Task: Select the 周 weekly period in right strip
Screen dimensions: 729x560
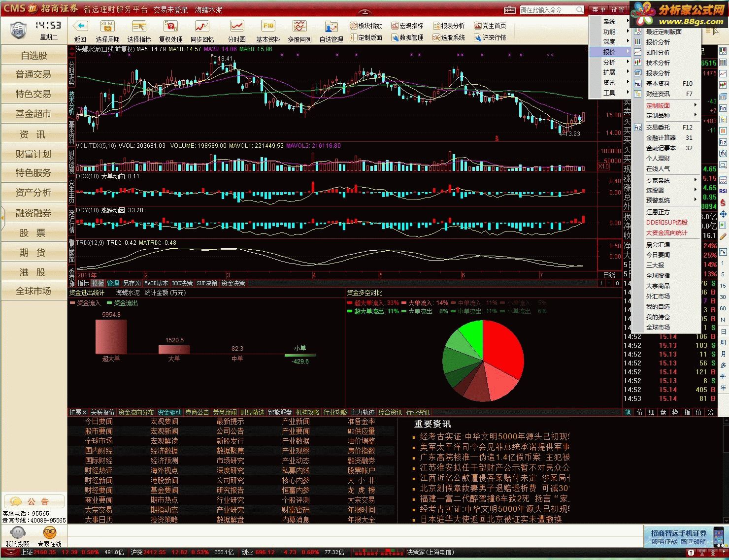Action: click(723, 342)
